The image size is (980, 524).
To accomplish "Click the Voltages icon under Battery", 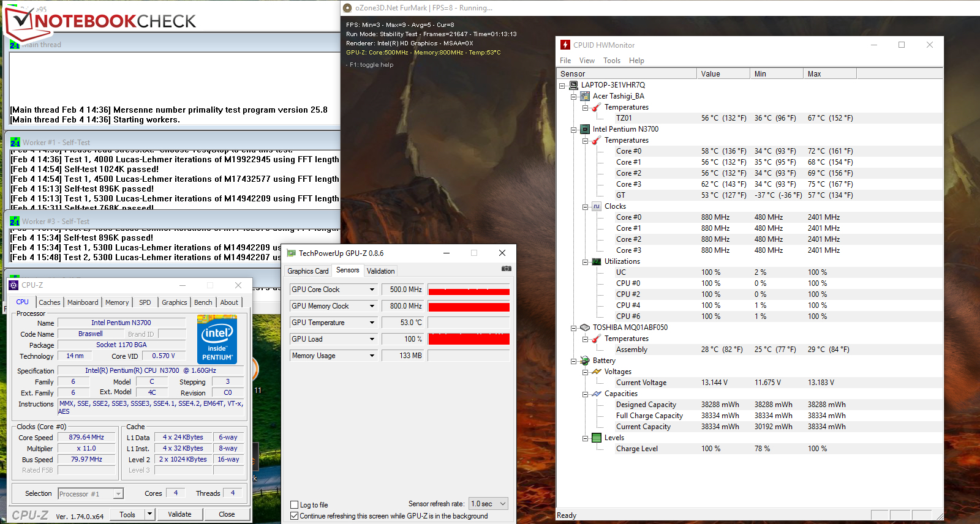I will coord(597,372).
